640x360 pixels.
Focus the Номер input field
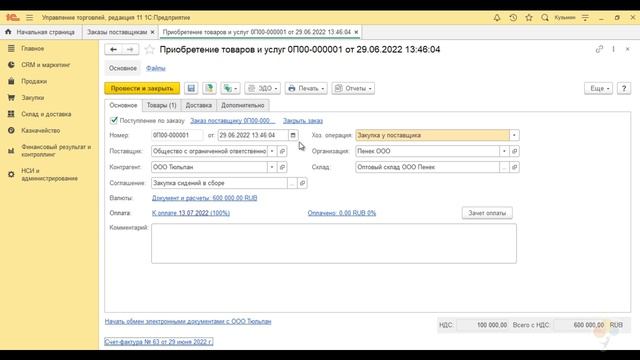tap(177, 135)
